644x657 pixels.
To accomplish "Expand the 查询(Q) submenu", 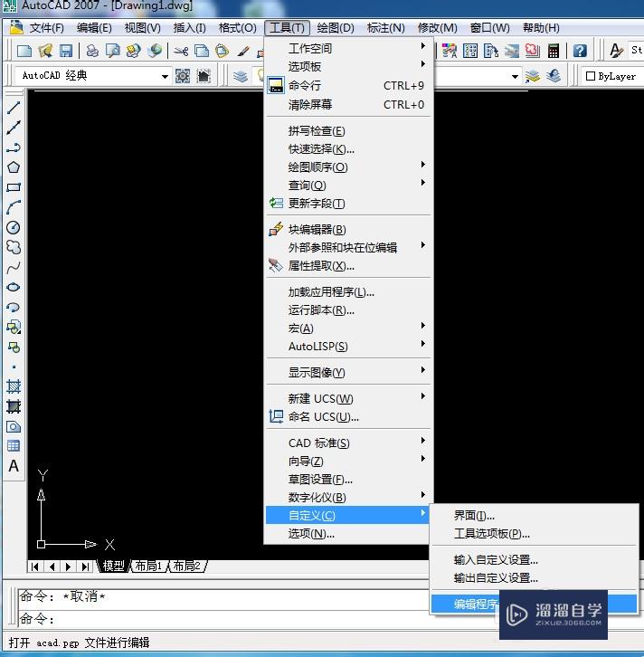I will click(348, 185).
